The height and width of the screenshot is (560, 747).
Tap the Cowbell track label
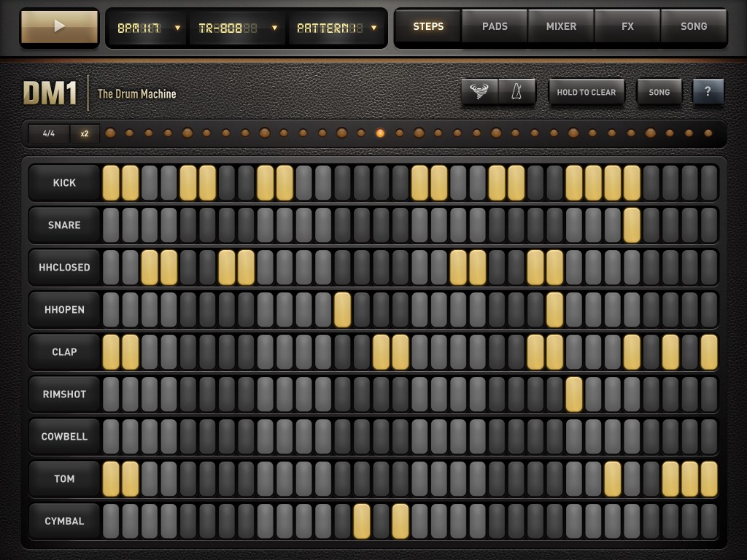64,436
